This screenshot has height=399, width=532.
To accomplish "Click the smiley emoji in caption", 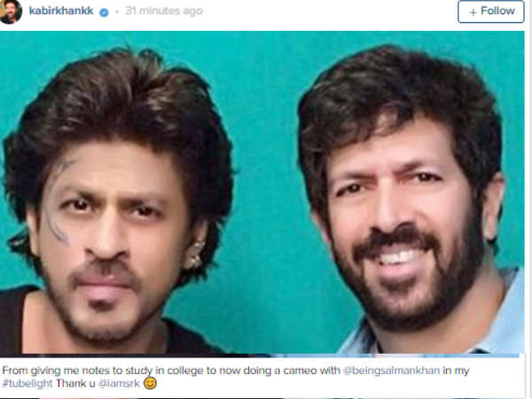I will point(150,383).
